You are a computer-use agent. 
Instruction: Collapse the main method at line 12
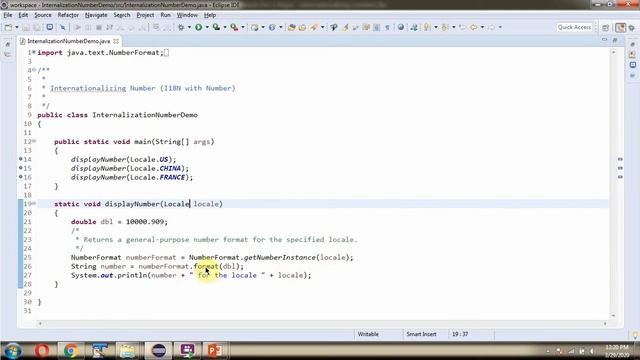pos(34,141)
